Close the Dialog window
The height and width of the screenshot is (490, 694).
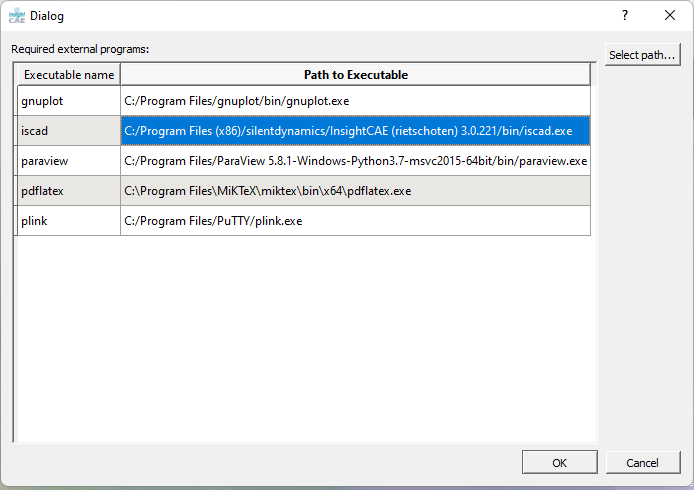tap(670, 15)
